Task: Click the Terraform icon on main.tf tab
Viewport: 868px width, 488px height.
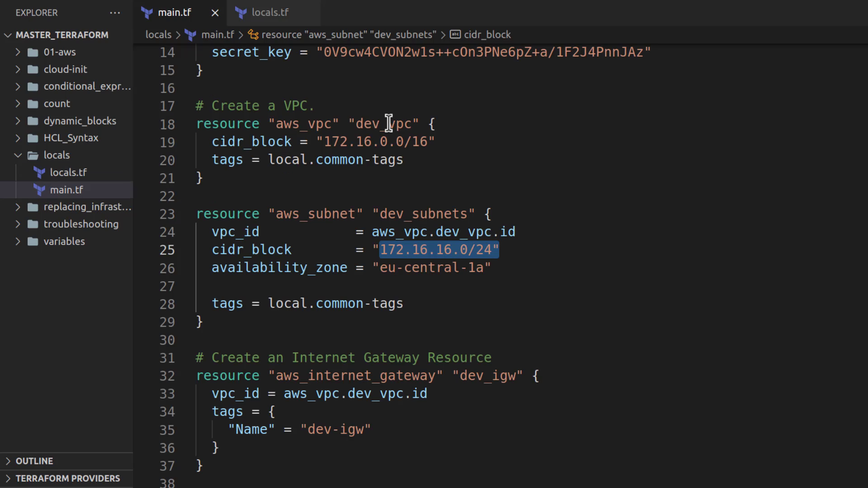Action: pos(147,13)
